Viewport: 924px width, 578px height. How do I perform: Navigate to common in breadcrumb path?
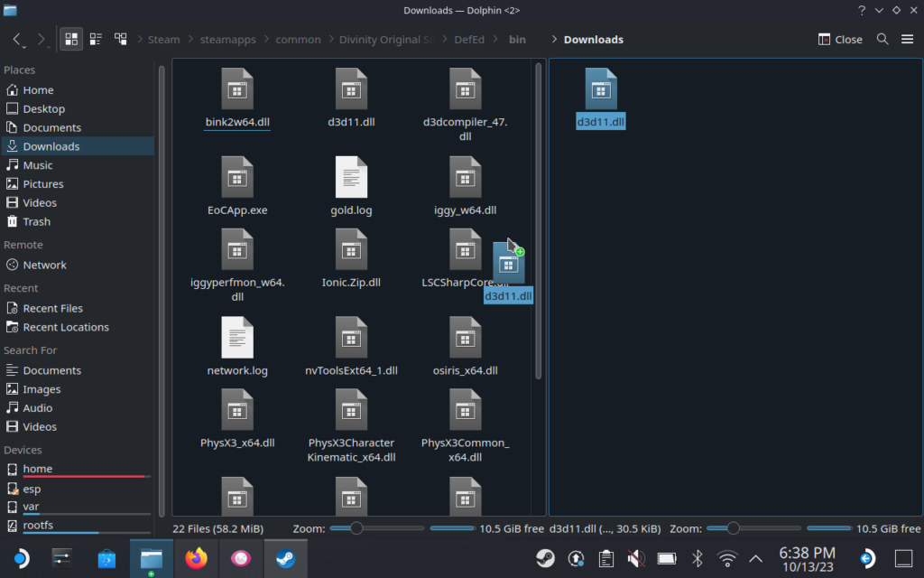pyautogui.click(x=298, y=40)
